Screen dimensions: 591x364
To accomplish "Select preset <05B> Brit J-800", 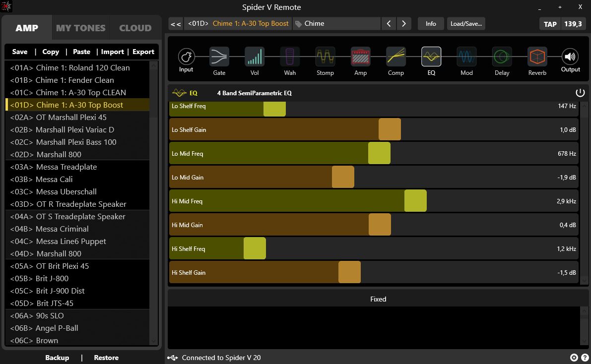I will 77,279.
